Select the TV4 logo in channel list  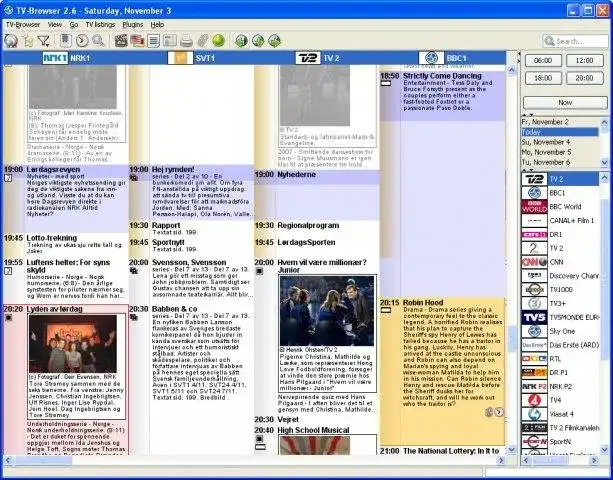(x=534, y=400)
